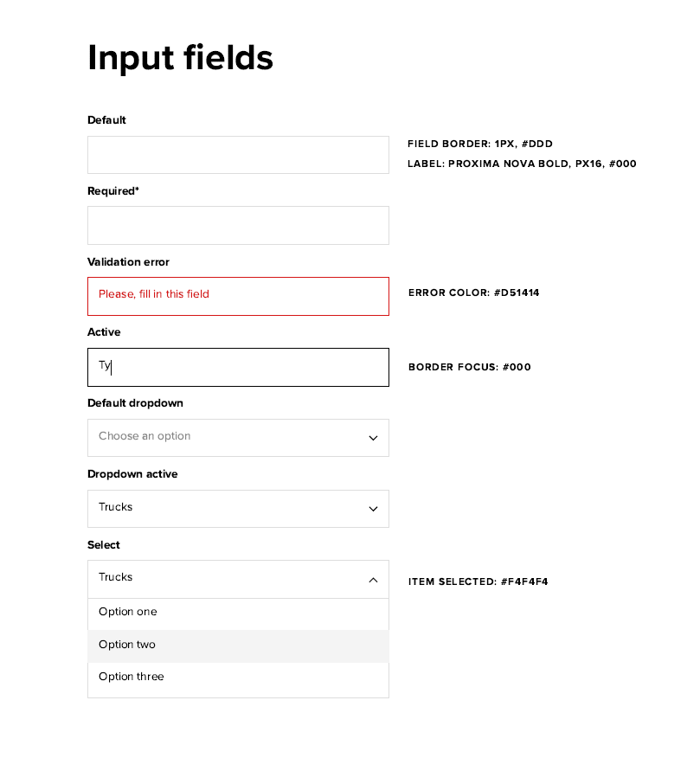This screenshot has width=700, height=771.
Task: Click the 'ERROR COLOR: #D51414' annotation
Action: 473,293
